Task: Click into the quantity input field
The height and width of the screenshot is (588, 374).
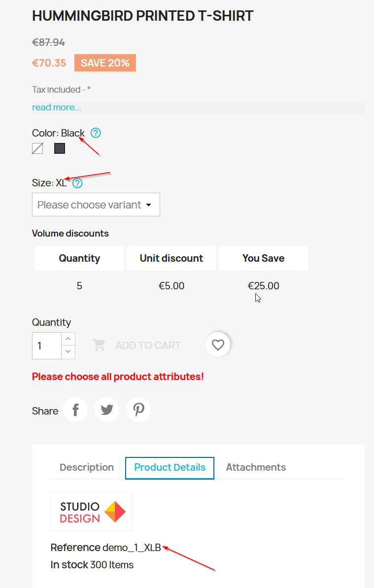Action: point(47,346)
